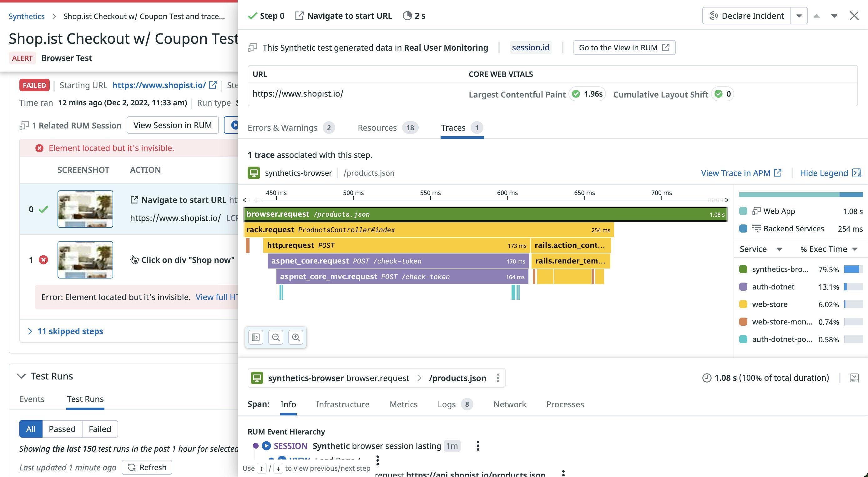Switch to the Resources tab
The height and width of the screenshot is (477, 868).
click(377, 128)
